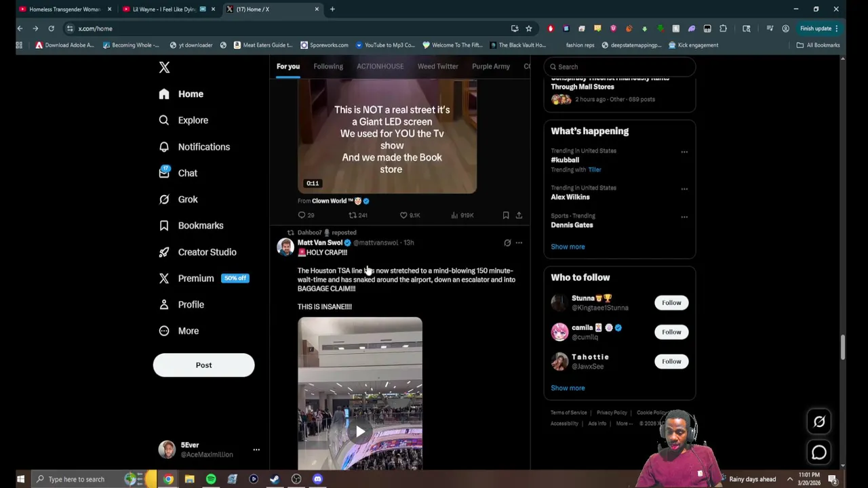Open the Dennis Gates trending topic
The height and width of the screenshot is (488, 868).
click(x=572, y=225)
